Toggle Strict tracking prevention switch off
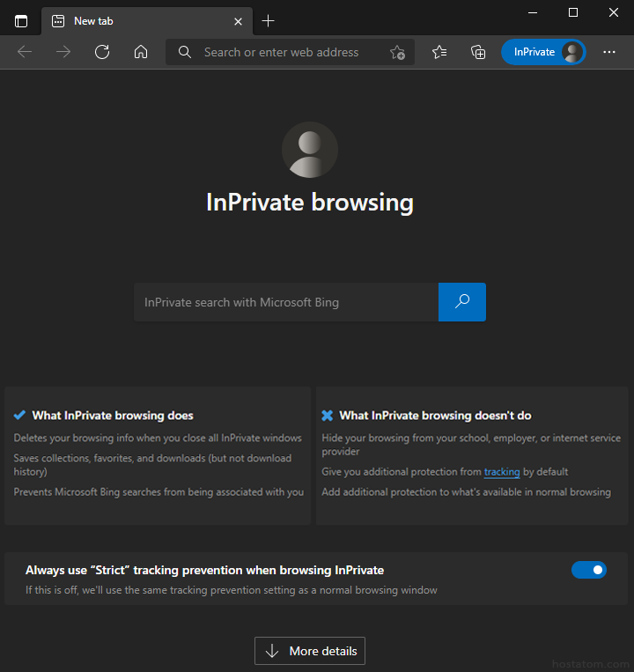Image resolution: width=634 pixels, height=672 pixels. [x=588, y=570]
